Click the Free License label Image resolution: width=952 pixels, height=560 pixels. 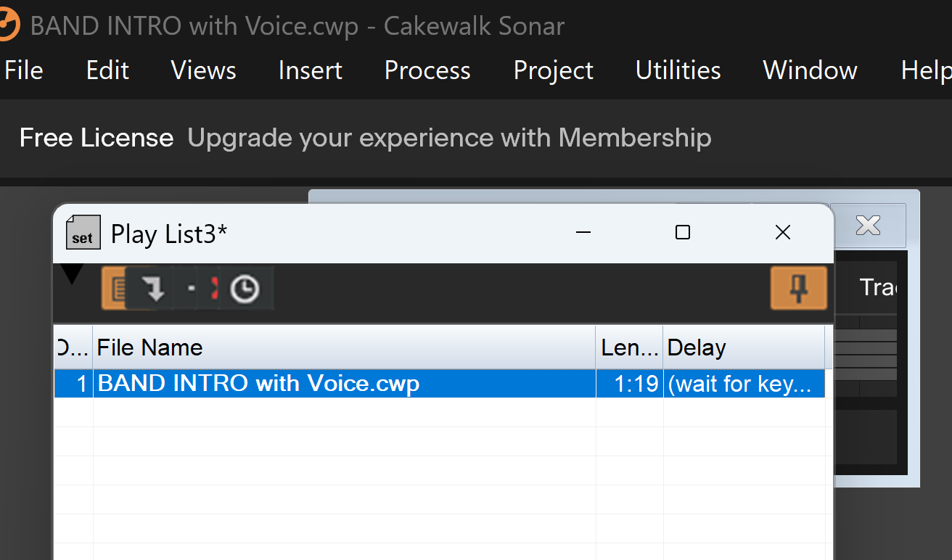[97, 138]
